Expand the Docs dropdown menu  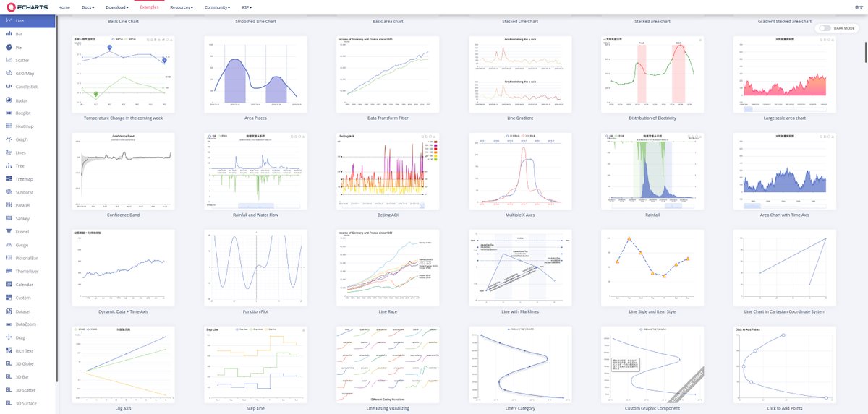tap(89, 7)
